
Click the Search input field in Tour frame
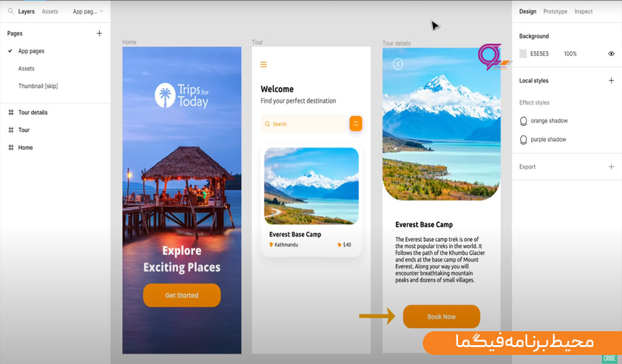click(304, 124)
